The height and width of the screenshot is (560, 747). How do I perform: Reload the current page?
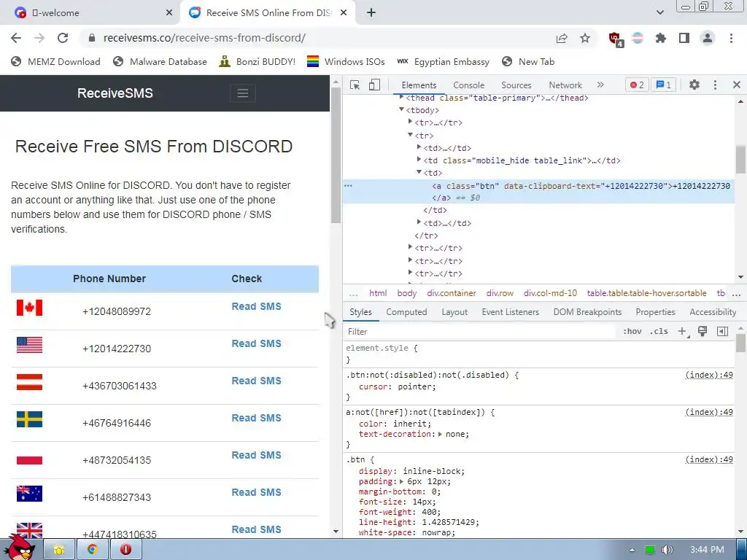[x=63, y=38]
